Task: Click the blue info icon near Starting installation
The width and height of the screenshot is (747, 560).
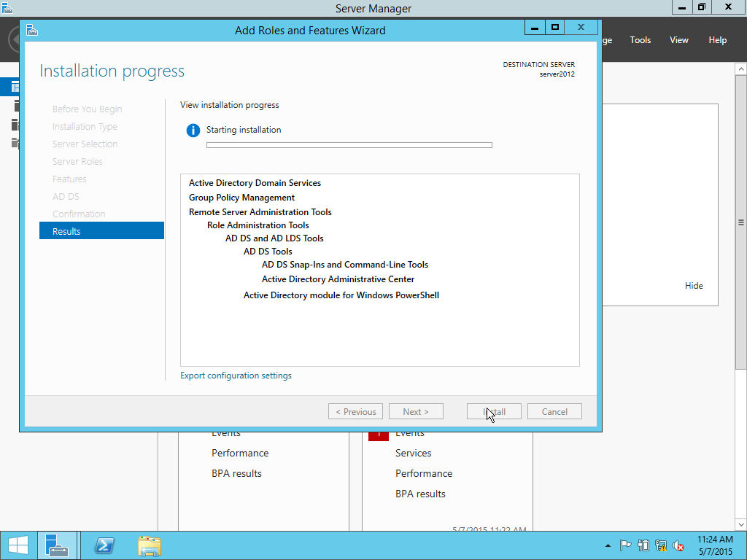Action: pos(192,132)
